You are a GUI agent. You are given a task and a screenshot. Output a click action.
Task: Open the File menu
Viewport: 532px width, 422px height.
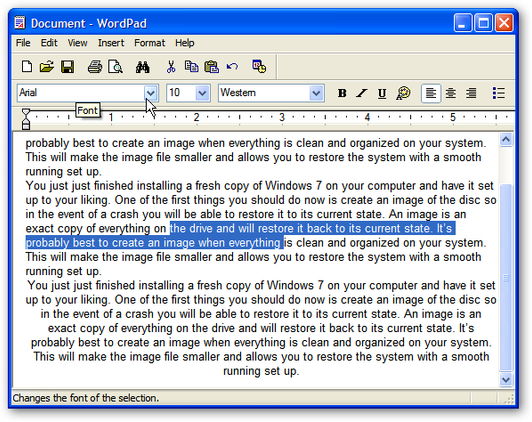pos(23,43)
